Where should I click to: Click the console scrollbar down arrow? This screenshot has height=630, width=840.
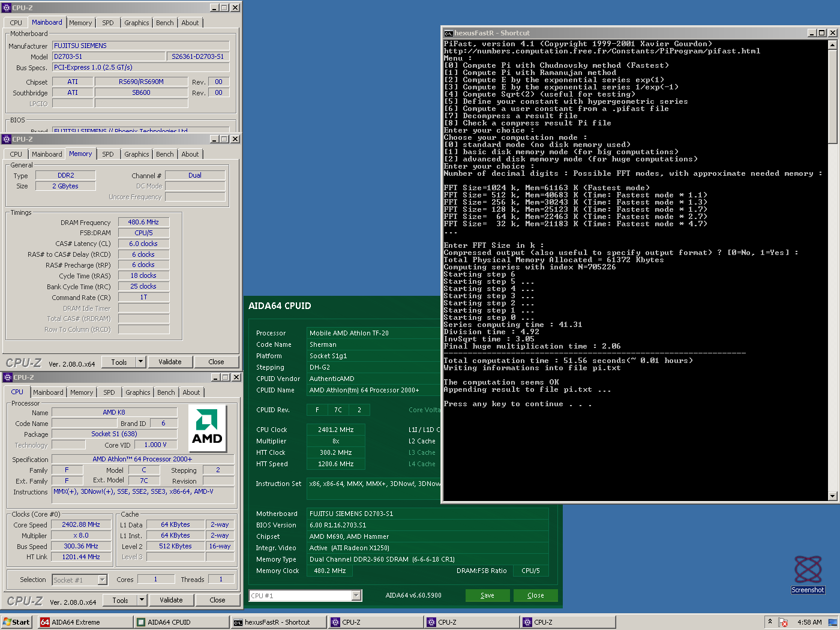pyautogui.click(x=832, y=496)
